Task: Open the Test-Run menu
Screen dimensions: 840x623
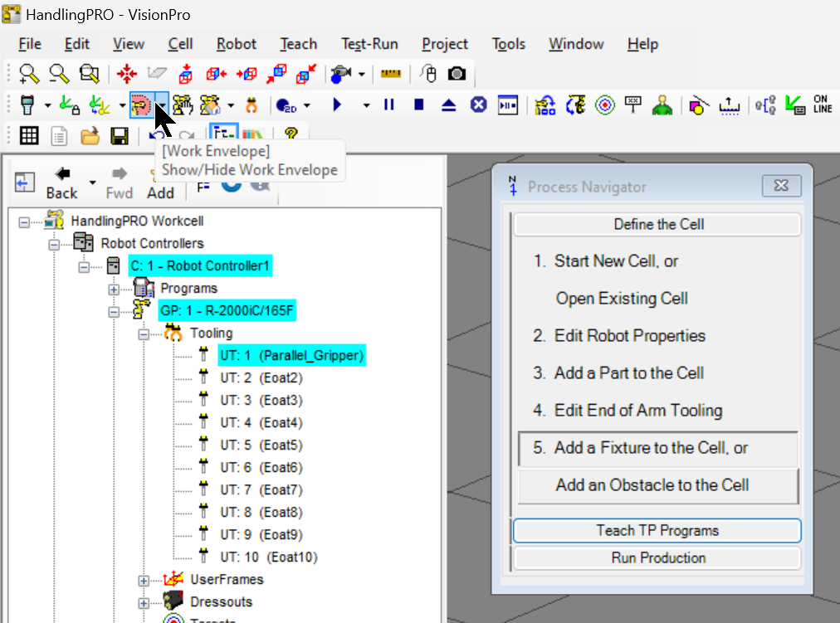Action: (x=369, y=44)
